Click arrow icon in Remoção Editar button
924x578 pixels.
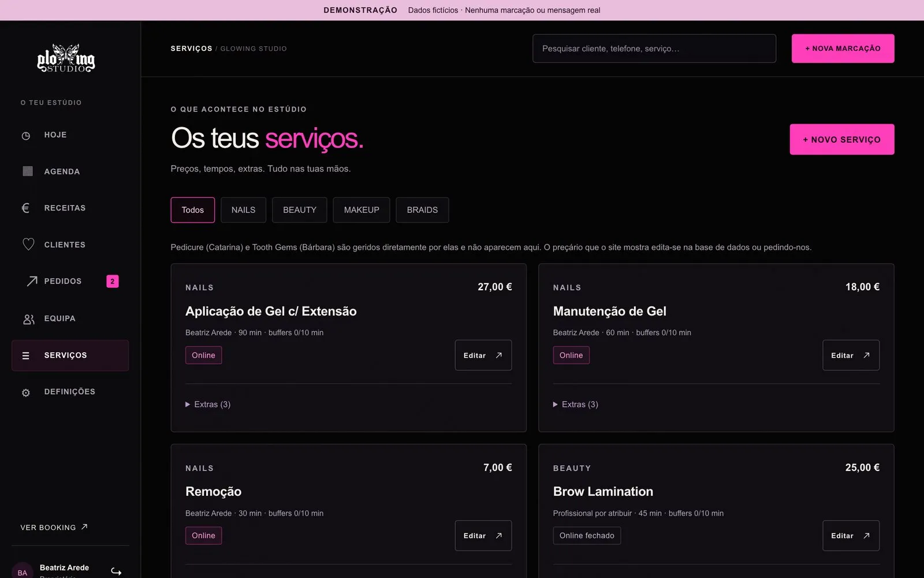click(x=499, y=536)
